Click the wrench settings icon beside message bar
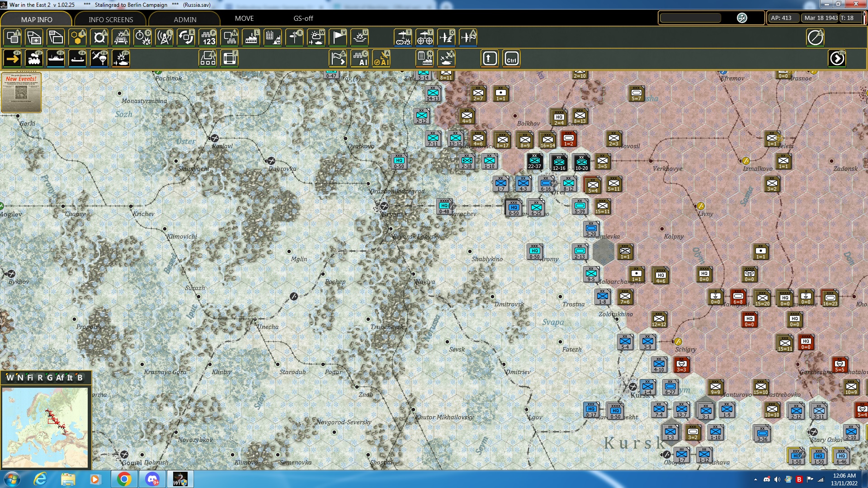Screen dimensions: 868x488 (741, 18)
